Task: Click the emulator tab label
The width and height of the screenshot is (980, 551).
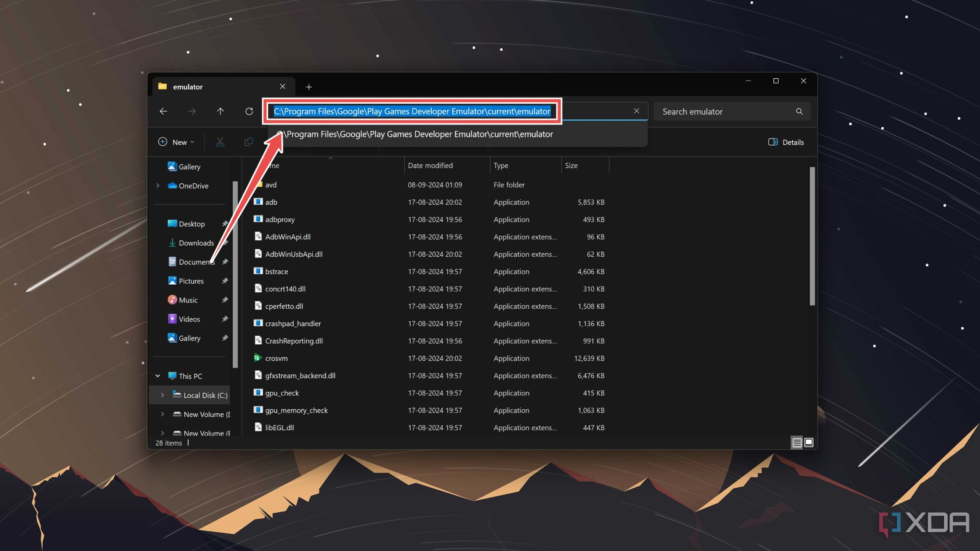Action: [x=188, y=86]
